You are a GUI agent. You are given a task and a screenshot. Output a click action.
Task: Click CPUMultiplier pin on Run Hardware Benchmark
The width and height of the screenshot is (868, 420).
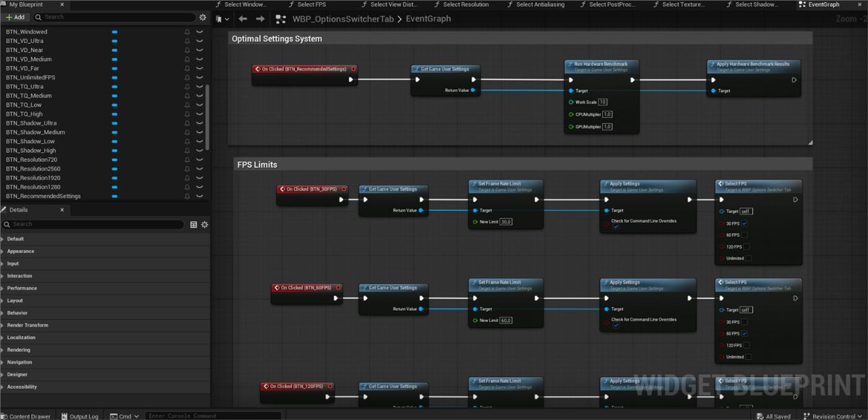(571, 114)
